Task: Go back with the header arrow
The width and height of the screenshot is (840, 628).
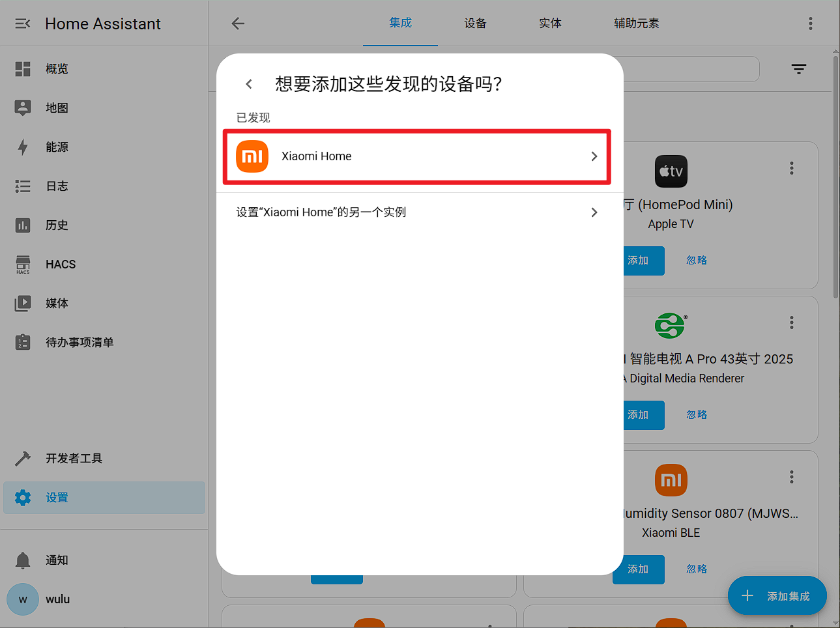Action: (238, 23)
